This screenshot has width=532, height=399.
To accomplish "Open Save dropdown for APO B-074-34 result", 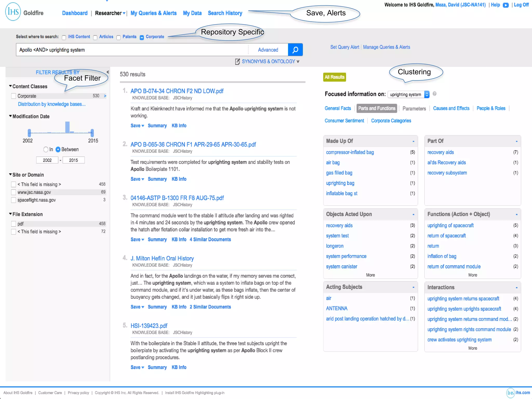I will click(x=137, y=126).
